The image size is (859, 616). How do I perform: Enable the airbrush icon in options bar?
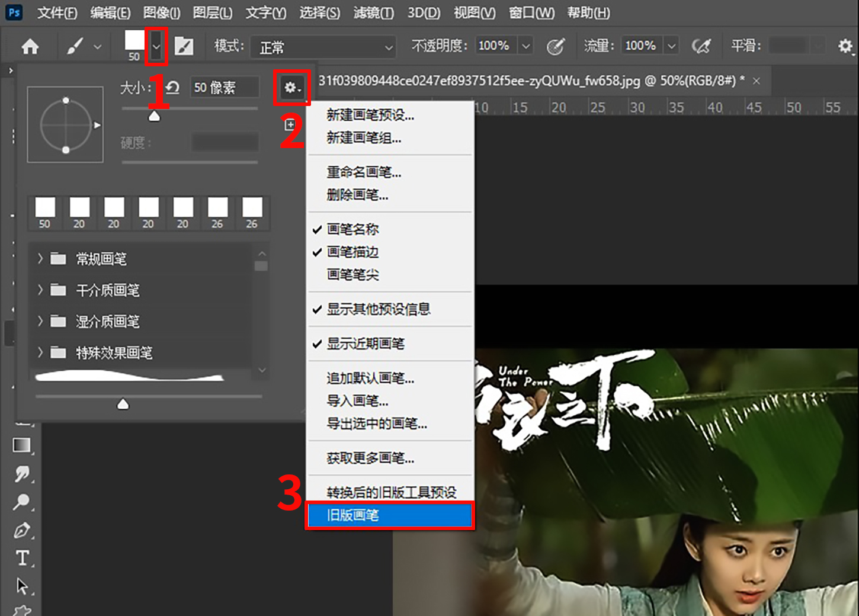[x=702, y=45]
